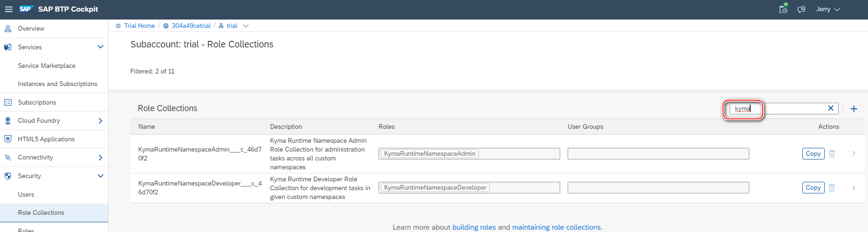Image resolution: width=868 pixels, height=232 pixels.
Task: Click KymaRuntimeNamespaceDeveloper___c_46d70f2 name cell
Action: tap(200, 187)
